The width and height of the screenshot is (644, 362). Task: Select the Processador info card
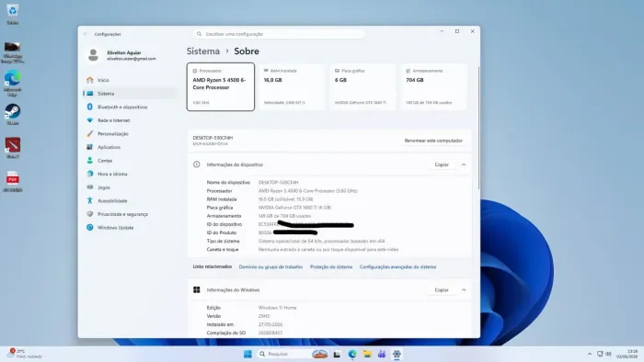click(221, 86)
